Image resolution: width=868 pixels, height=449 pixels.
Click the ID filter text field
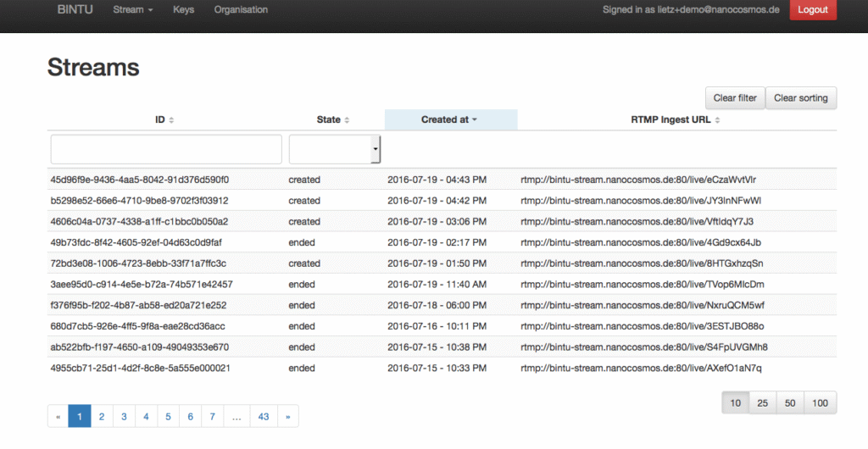(x=166, y=149)
